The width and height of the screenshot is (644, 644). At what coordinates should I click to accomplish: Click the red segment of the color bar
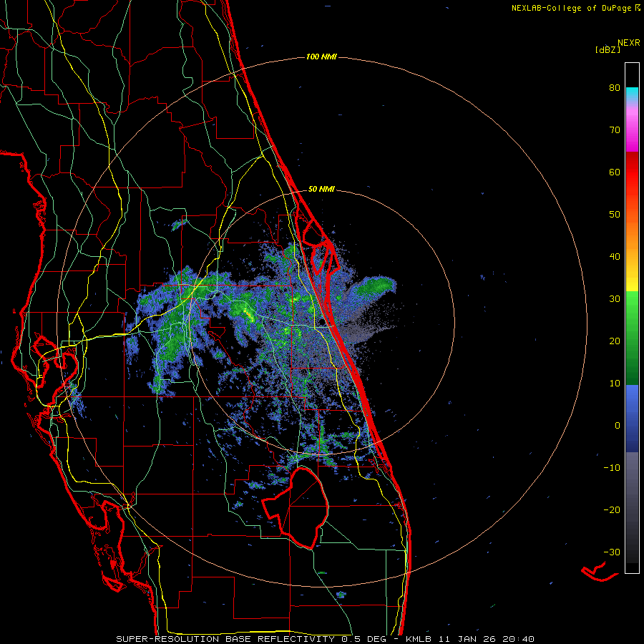click(632, 172)
